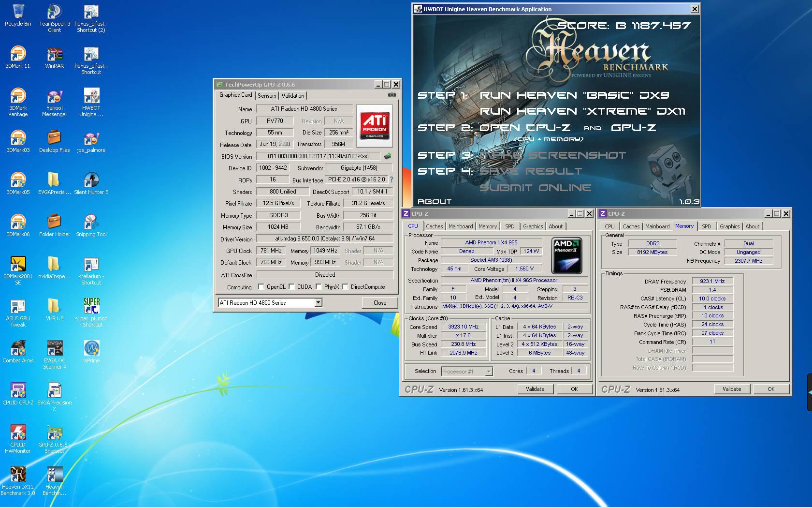Click Run Heaven "Xtreme" DX11 option
Screen dimensions: 812x508
(x=582, y=111)
